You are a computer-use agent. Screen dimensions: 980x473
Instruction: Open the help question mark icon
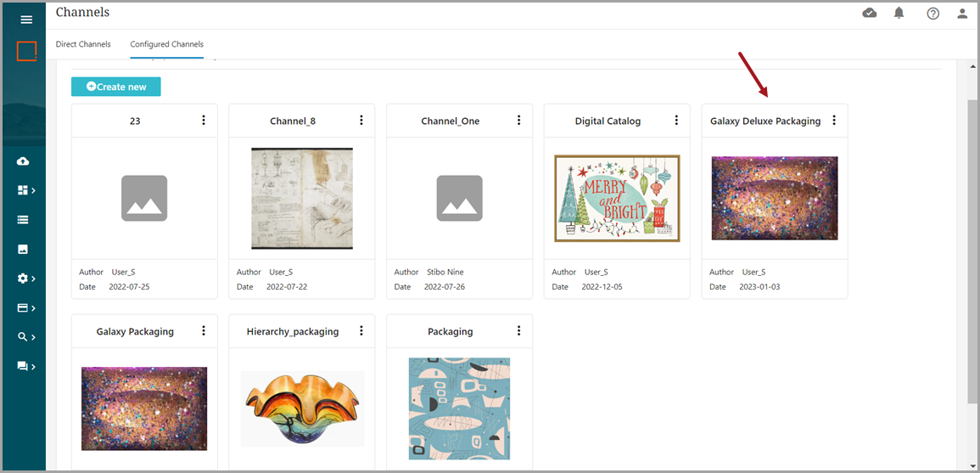(932, 14)
